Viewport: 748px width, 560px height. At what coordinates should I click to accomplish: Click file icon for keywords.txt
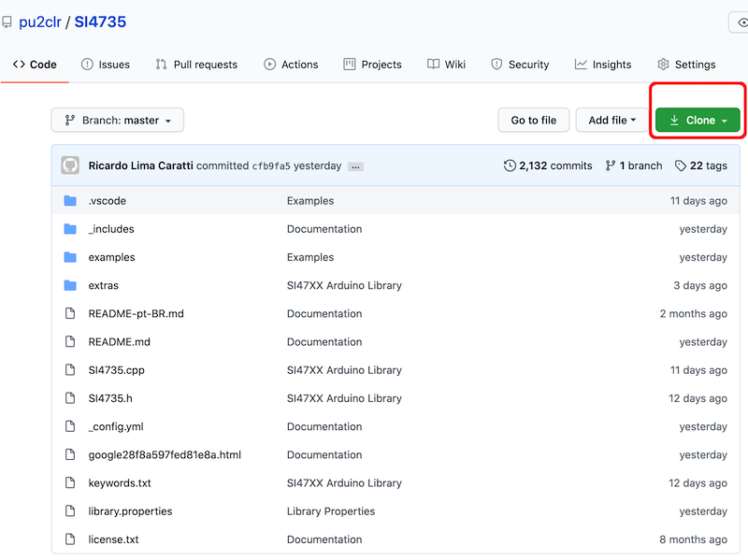coord(70,482)
